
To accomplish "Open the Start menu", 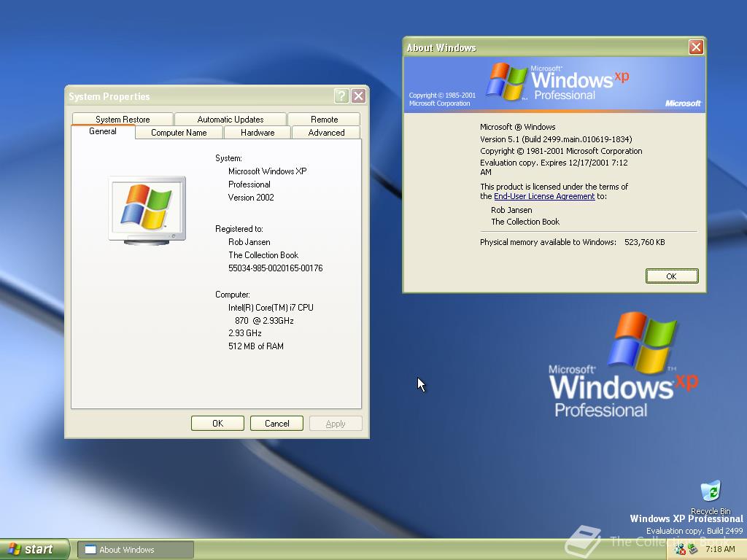I will (34, 550).
